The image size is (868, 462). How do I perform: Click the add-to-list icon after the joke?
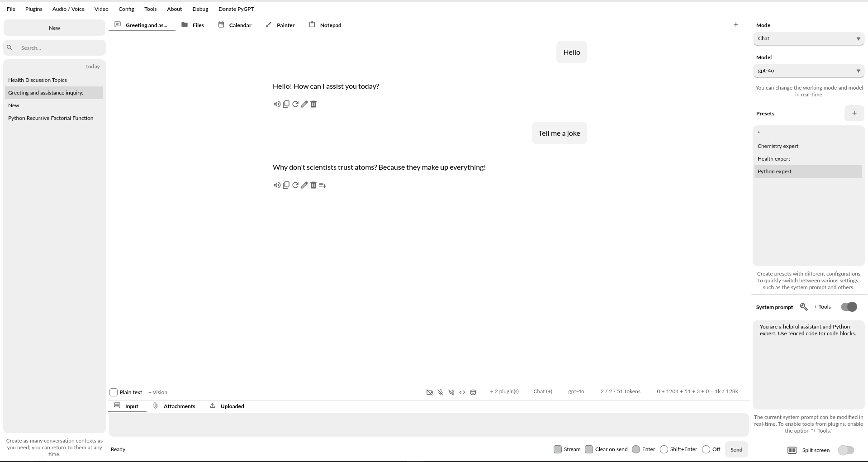(323, 185)
